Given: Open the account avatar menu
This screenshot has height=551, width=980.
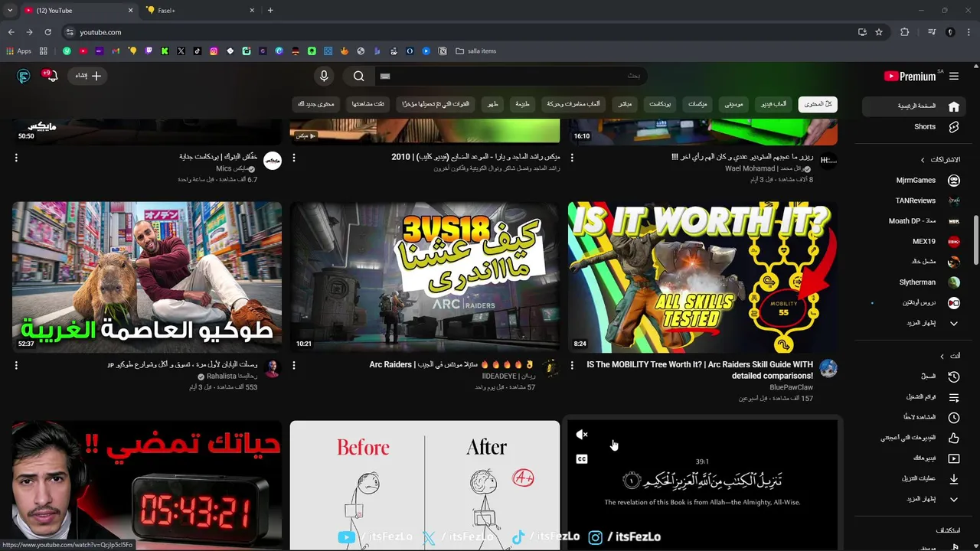Looking at the screenshot, I should point(24,76).
